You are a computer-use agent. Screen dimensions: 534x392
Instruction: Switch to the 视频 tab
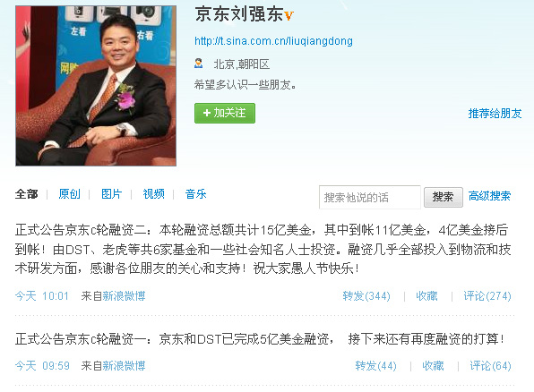[x=153, y=194]
